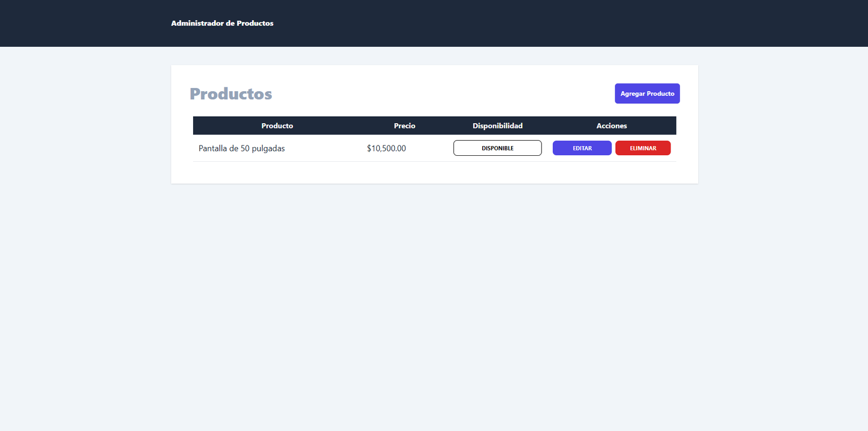Click the Agregar Producto button
The height and width of the screenshot is (431, 868).
647,93
